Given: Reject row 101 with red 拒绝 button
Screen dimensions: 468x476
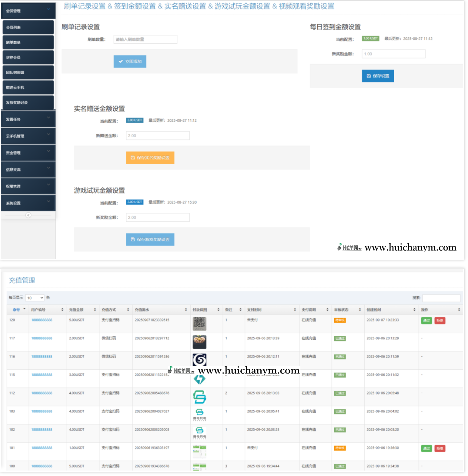Looking at the screenshot, I should (x=440, y=448).
